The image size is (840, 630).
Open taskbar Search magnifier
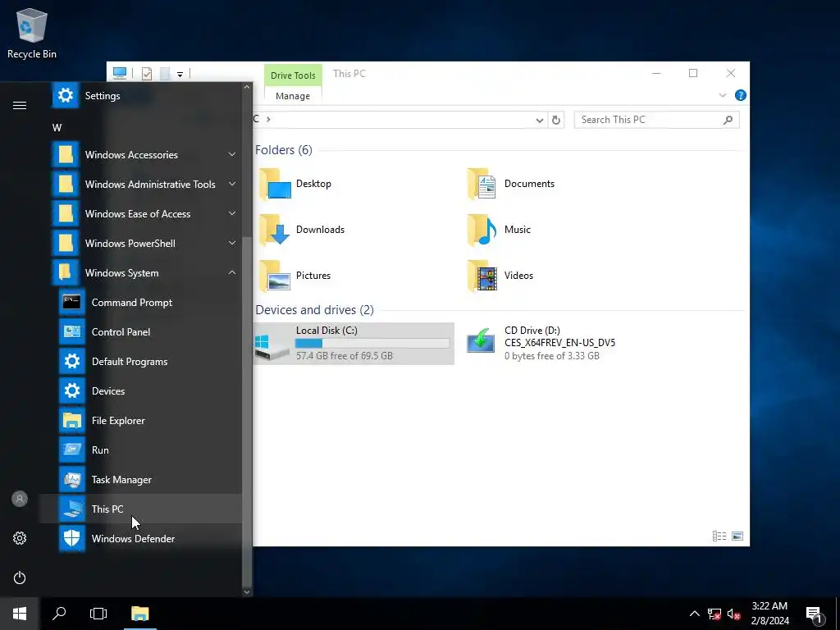click(x=59, y=614)
